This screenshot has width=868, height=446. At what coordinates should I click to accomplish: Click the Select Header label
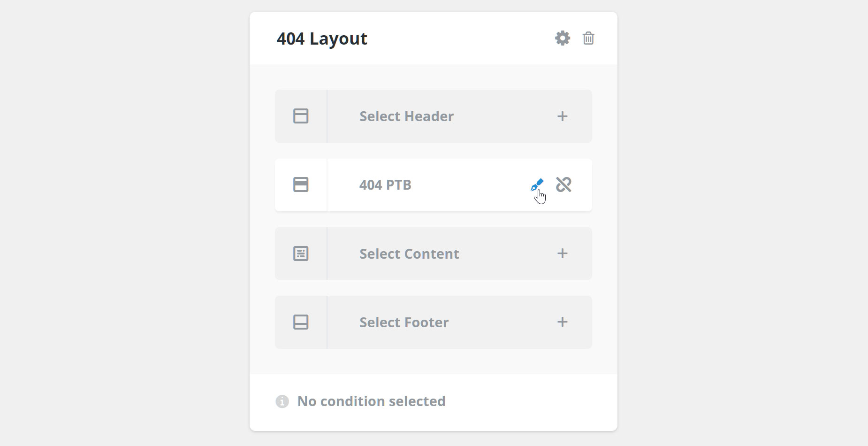[406, 116]
